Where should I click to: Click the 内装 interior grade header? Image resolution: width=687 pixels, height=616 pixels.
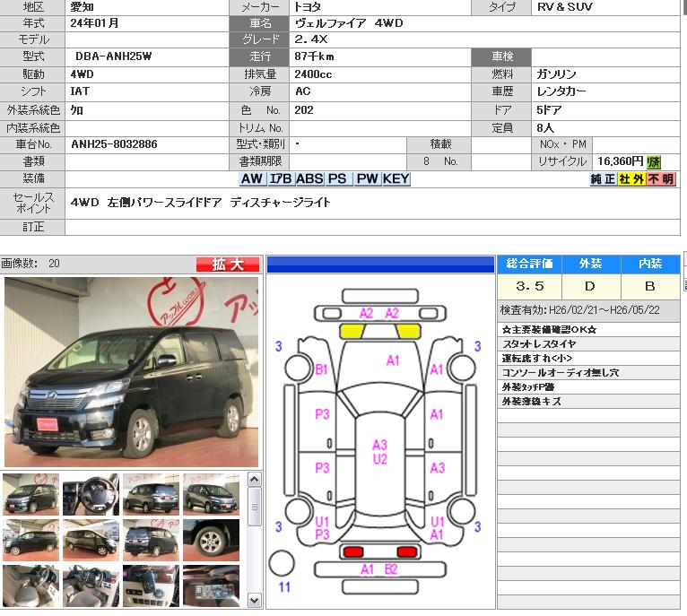click(x=650, y=264)
